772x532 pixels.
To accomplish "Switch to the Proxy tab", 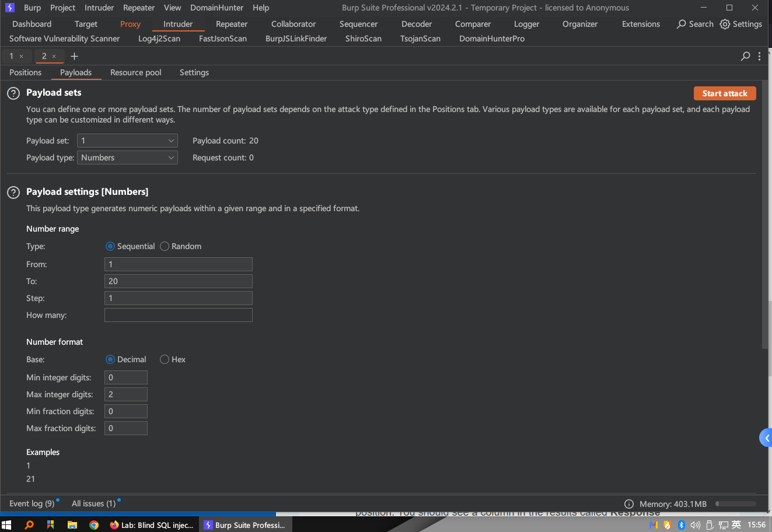I will click(x=130, y=24).
